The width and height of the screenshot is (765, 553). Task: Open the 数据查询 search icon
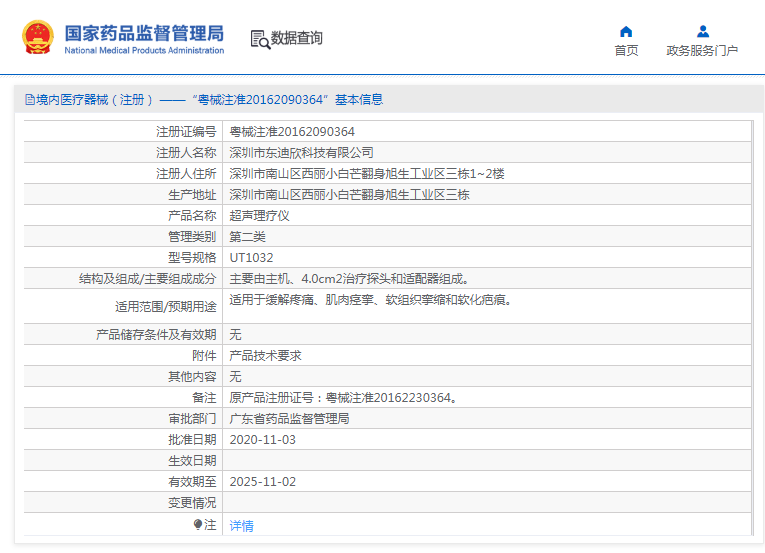260,39
